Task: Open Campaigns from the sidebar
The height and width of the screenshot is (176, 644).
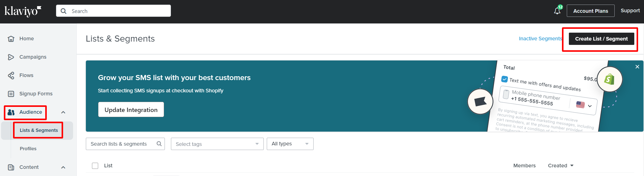Action: coord(33,57)
